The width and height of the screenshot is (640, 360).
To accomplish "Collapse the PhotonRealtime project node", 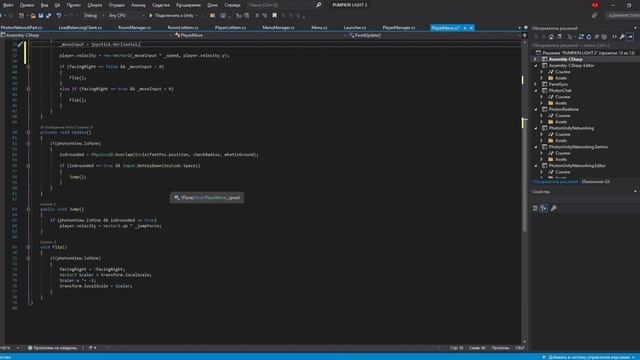I will pos(536,109).
